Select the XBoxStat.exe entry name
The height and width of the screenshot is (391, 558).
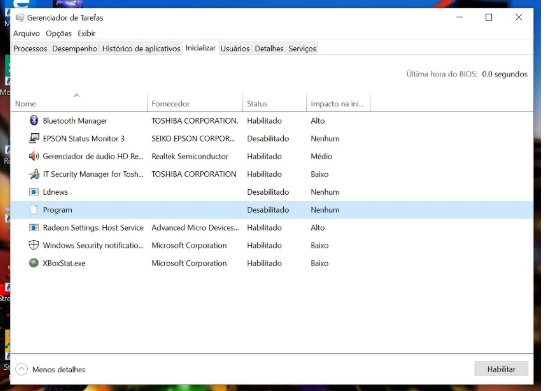click(x=64, y=263)
